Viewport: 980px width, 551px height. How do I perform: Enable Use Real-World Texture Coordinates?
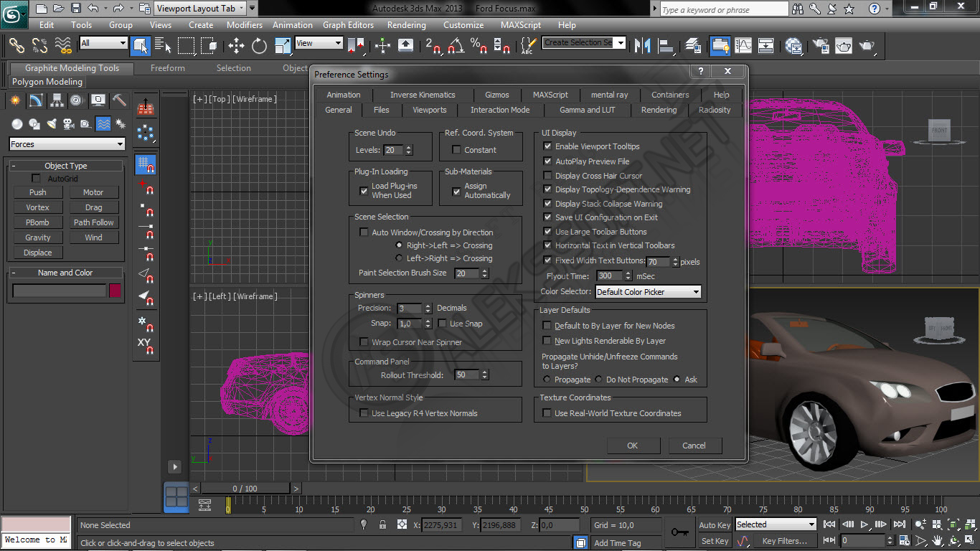pos(547,413)
